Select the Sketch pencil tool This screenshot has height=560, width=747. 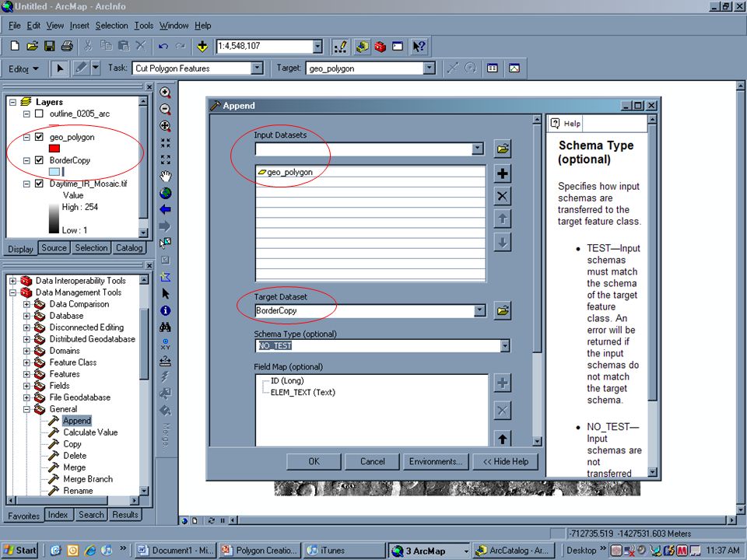[x=81, y=68]
